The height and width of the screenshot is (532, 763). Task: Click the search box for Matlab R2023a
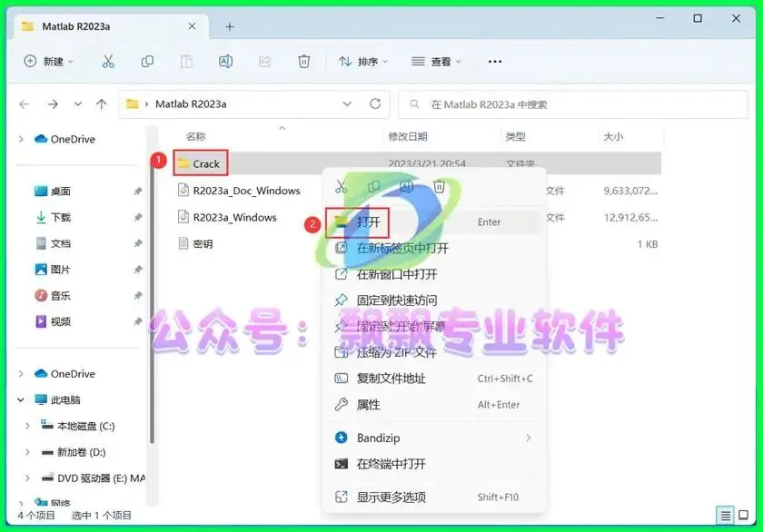coord(573,104)
